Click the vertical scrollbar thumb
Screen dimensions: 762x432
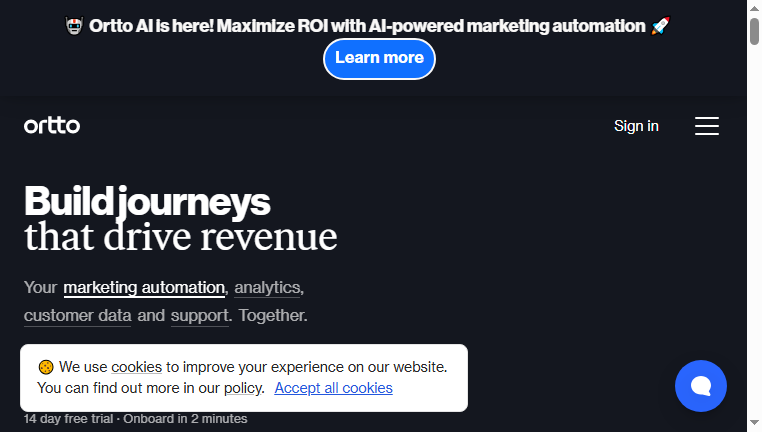(754, 31)
